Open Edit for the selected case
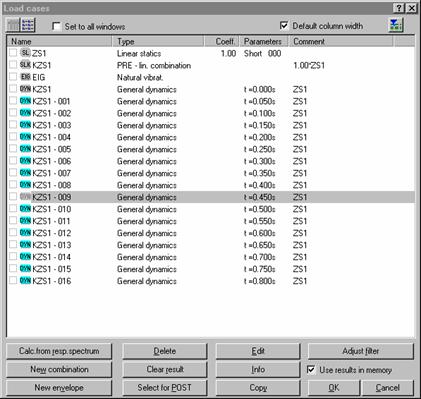421x399 pixels. coord(258,351)
